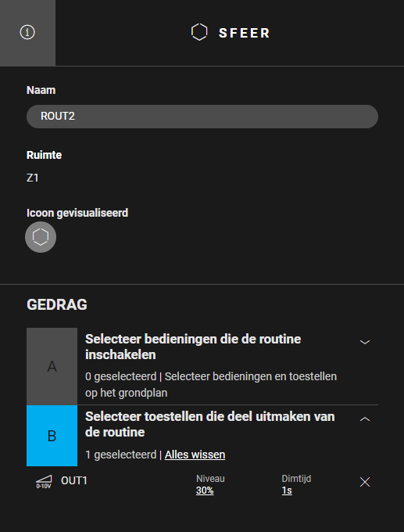Click the OUT1 device name
Image resolution: width=404 pixels, height=532 pixels.
[x=74, y=480]
